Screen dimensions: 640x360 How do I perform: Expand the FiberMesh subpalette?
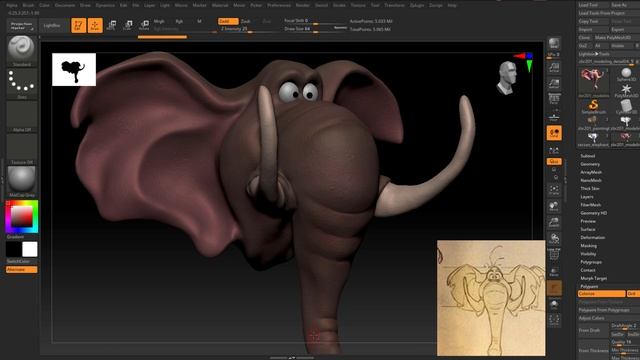591,205
